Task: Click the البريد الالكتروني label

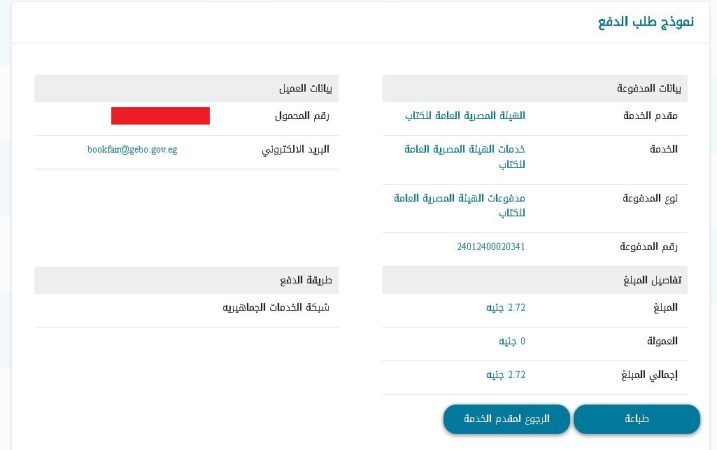Action: 295,150
